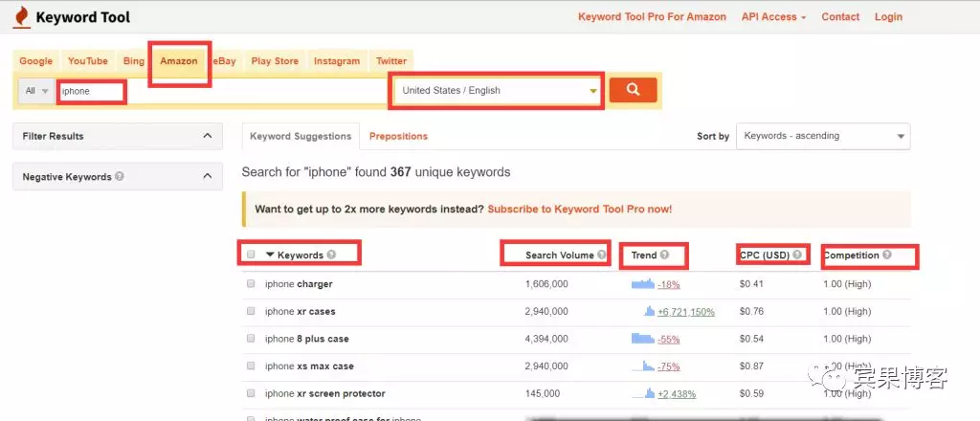Check the iphone xr screen protector checkbox

point(251,393)
